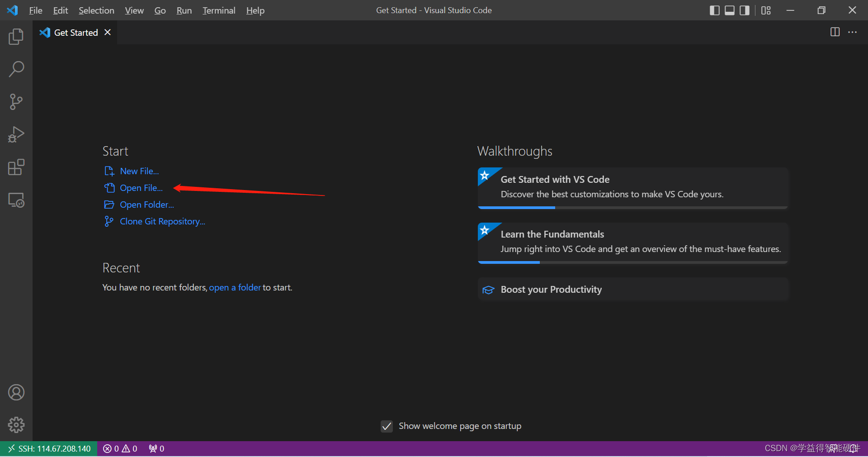Image resolution: width=868 pixels, height=457 pixels.
Task: Open the Manage gear icon
Action: point(16,425)
